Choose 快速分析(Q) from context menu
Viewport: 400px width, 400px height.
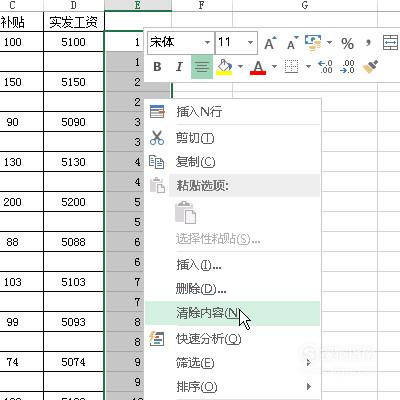(x=233, y=339)
